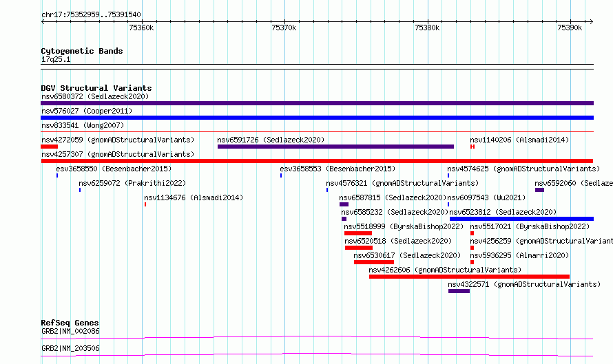Click the blue tick under esv3658550
613x364 pixels.
pos(57,175)
